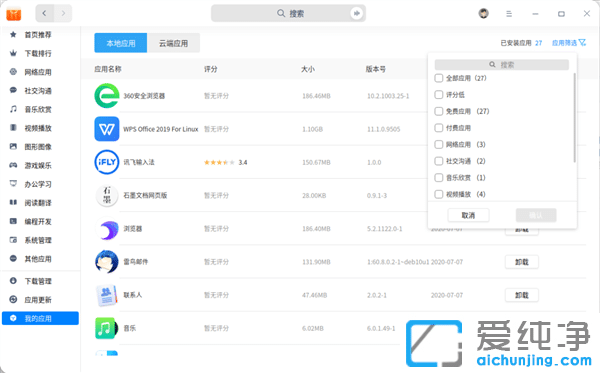Check the 全部应用 (27) checkbox
This screenshot has width=600, height=373.
[439, 78]
